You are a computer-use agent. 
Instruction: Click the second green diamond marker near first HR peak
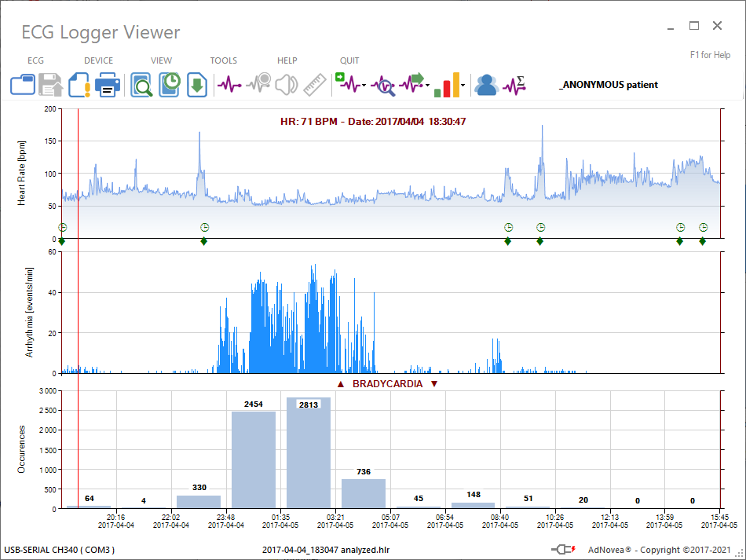coord(203,242)
